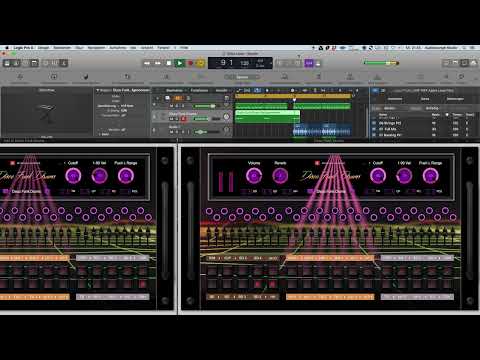The width and height of the screenshot is (480, 360).
Task: Collapse the Region inspector disclosure triangle
Action: tap(98, 90)
